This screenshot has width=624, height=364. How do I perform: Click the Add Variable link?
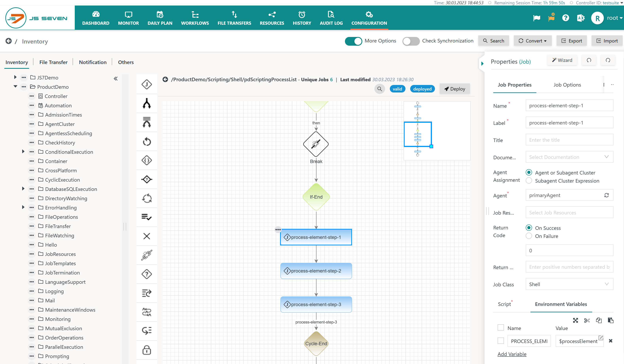click(512, 354)
